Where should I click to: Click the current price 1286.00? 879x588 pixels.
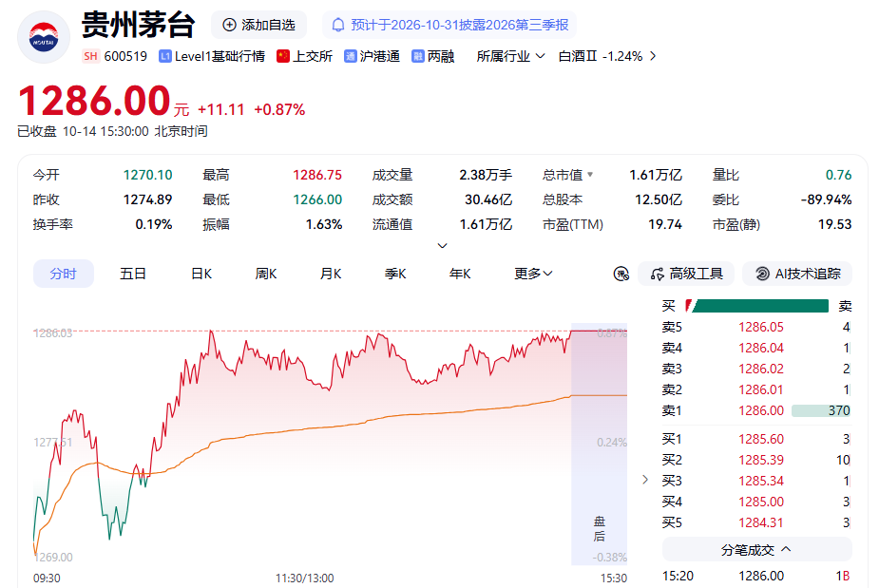point(94,101)
